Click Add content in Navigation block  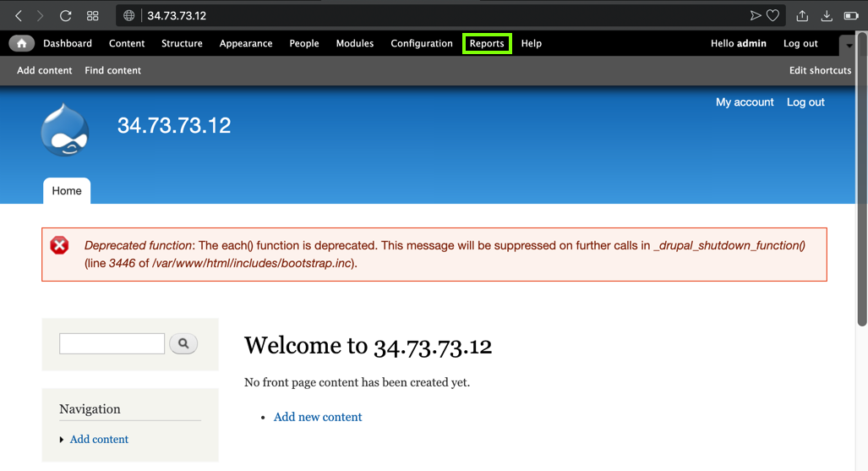pos(99,439)
